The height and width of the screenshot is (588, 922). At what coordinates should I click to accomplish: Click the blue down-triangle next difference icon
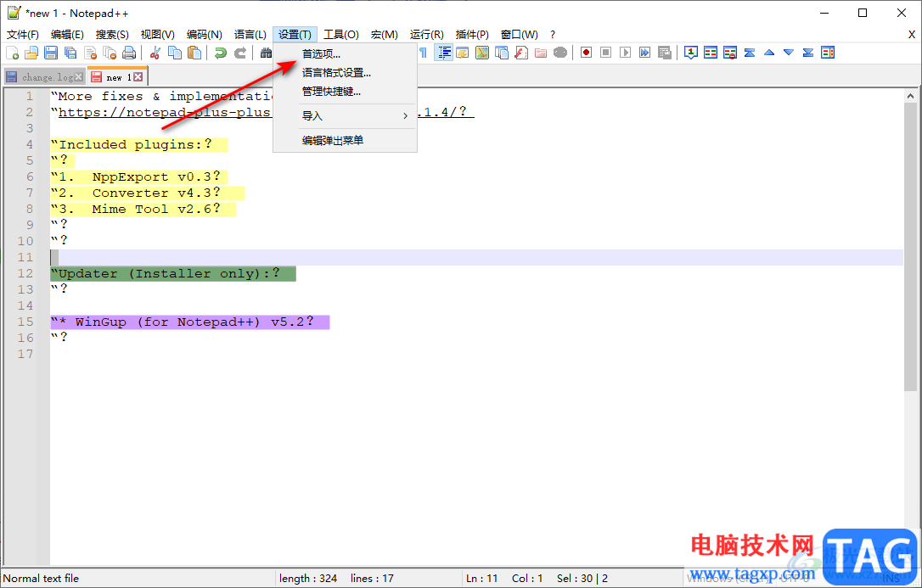(789, 53)
